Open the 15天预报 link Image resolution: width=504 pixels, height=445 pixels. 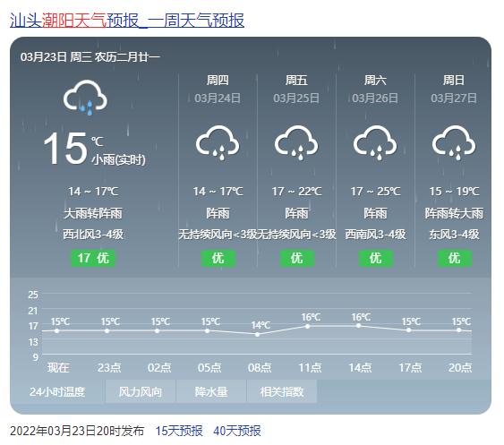click(x=179, y=431)
